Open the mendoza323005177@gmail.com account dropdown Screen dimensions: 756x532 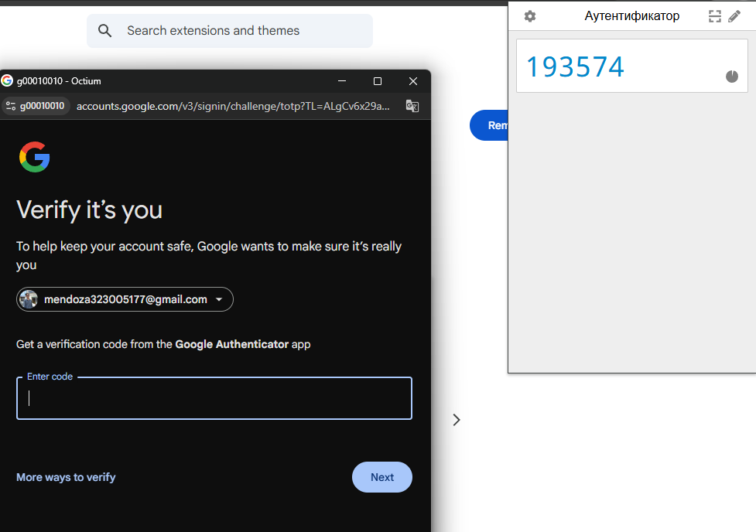pos(125,299)
